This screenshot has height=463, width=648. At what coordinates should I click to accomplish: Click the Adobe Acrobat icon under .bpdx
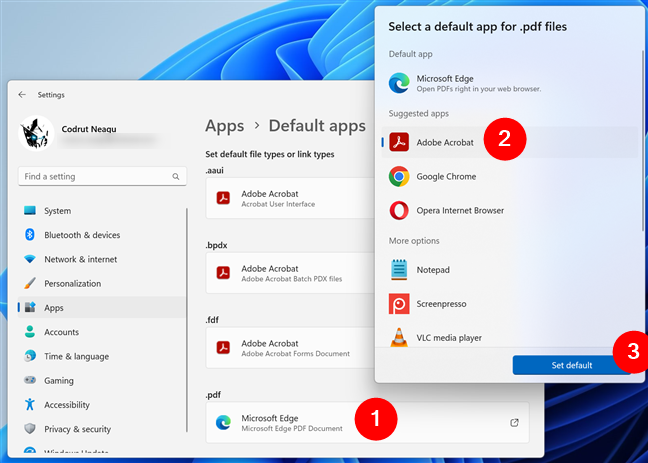tap(224, 273)
